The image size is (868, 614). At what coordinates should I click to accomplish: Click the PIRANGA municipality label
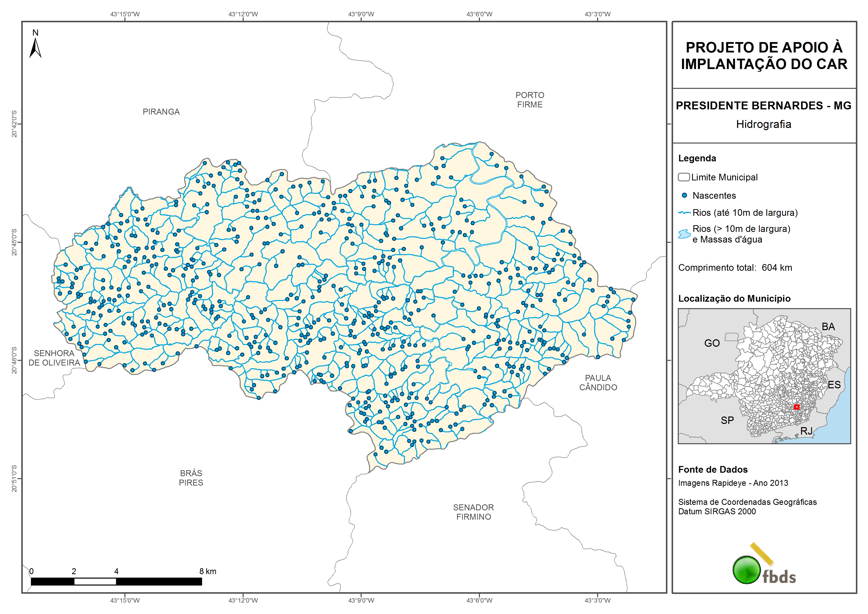point(161,112)
